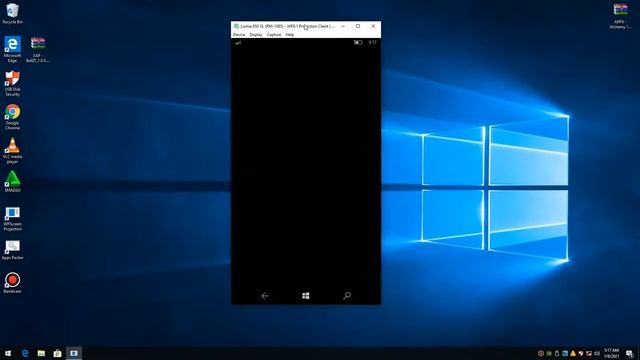Select the VLC media player shortcut
The image size is (640, 360).
[12, 151]
